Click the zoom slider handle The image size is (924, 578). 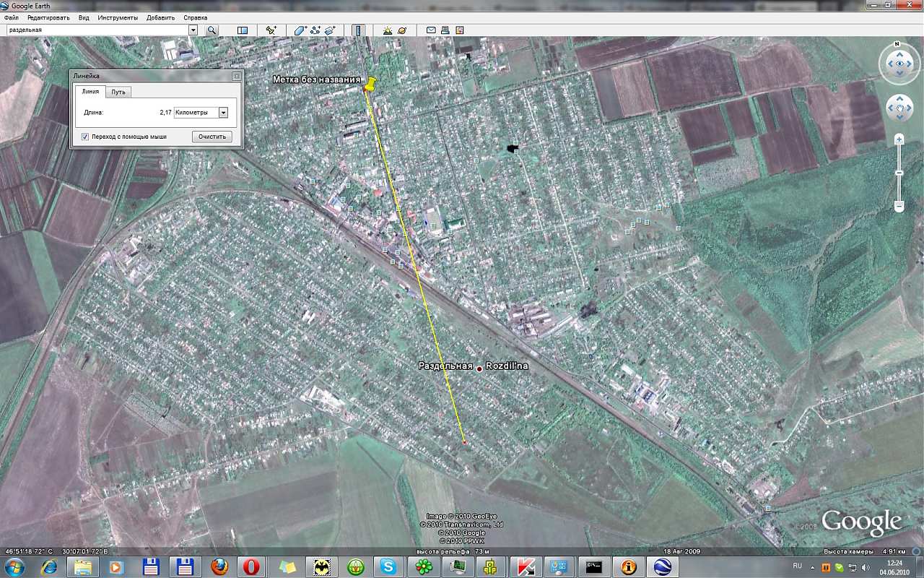899,173
